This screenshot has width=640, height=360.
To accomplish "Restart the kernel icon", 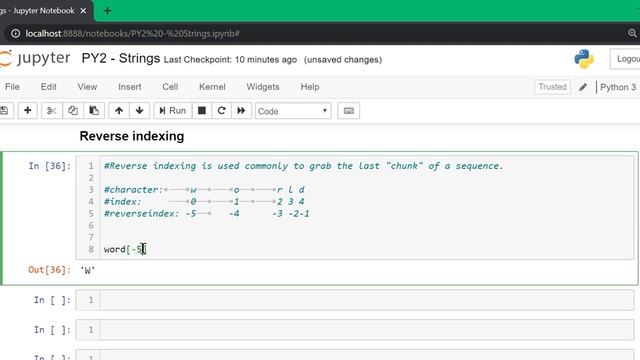I will (x=221, y=111).
